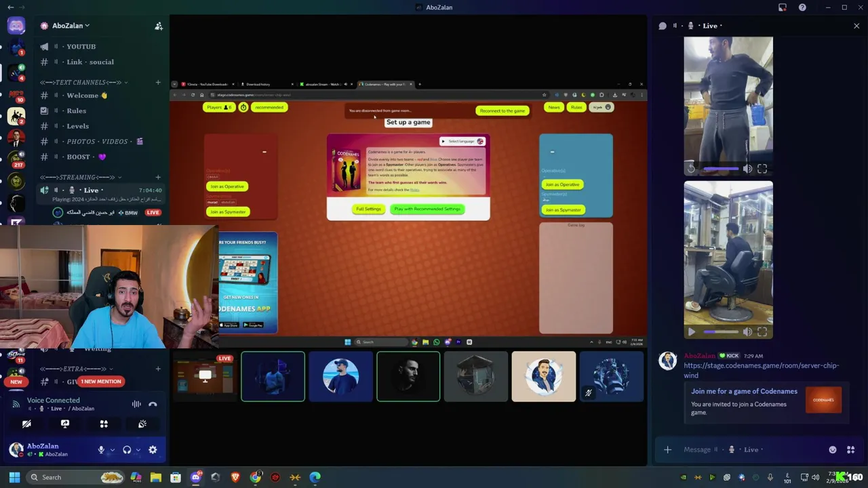This screenshot has height=488, width=868.
Task: Click Play with Recommended Settings
Action: point(427,209)
